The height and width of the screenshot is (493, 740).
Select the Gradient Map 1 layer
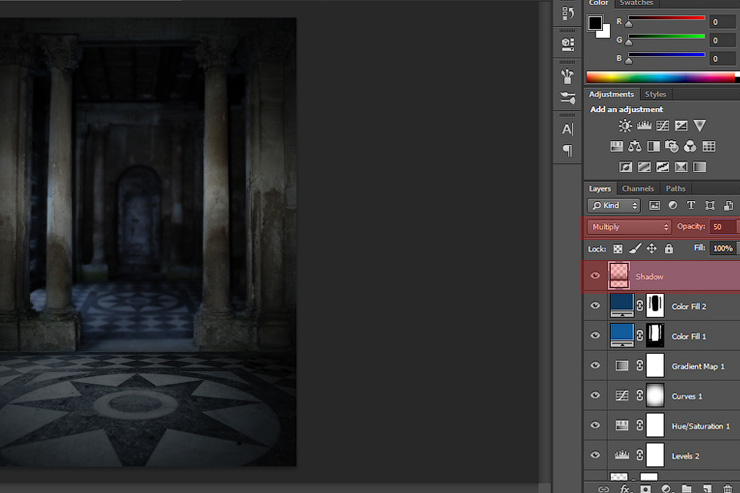point(700,366)
